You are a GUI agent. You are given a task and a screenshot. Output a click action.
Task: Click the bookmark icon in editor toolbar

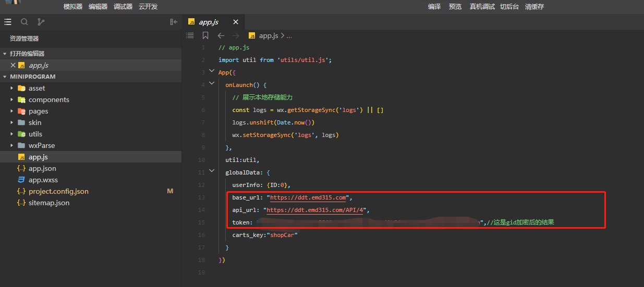click(x=205, y=35)
